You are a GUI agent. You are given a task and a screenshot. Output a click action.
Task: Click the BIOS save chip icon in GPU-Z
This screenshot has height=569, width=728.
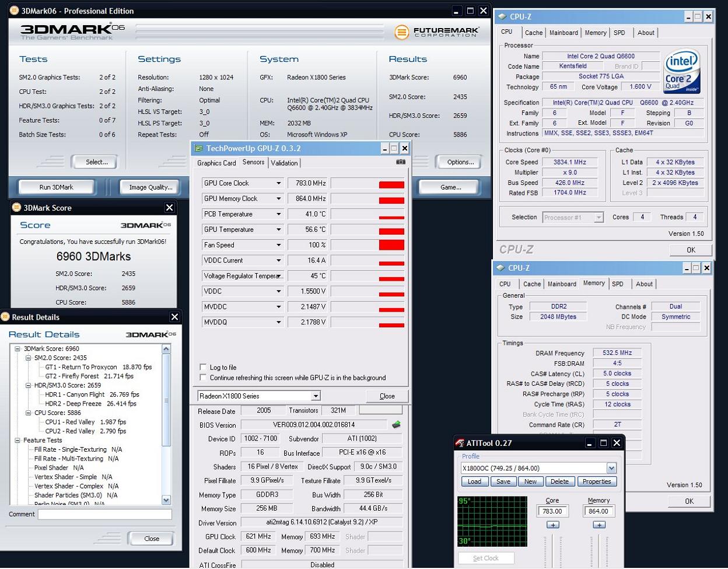tap(396, 424)
